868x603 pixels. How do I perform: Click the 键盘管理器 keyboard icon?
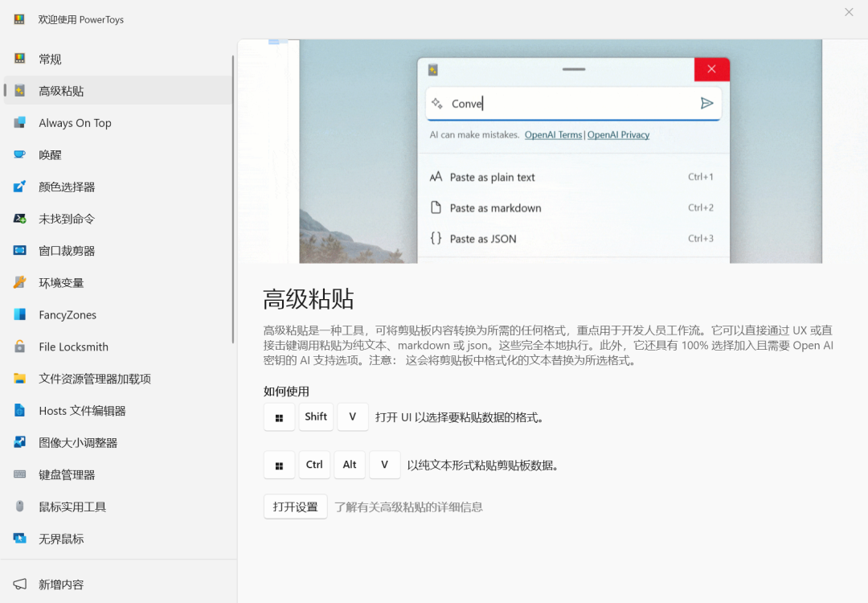point(20,474)
